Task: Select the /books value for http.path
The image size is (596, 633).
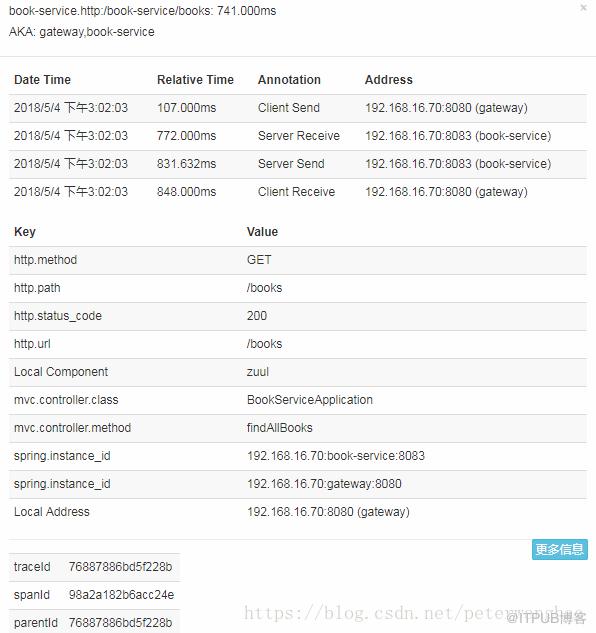Action: click(264, 288)
